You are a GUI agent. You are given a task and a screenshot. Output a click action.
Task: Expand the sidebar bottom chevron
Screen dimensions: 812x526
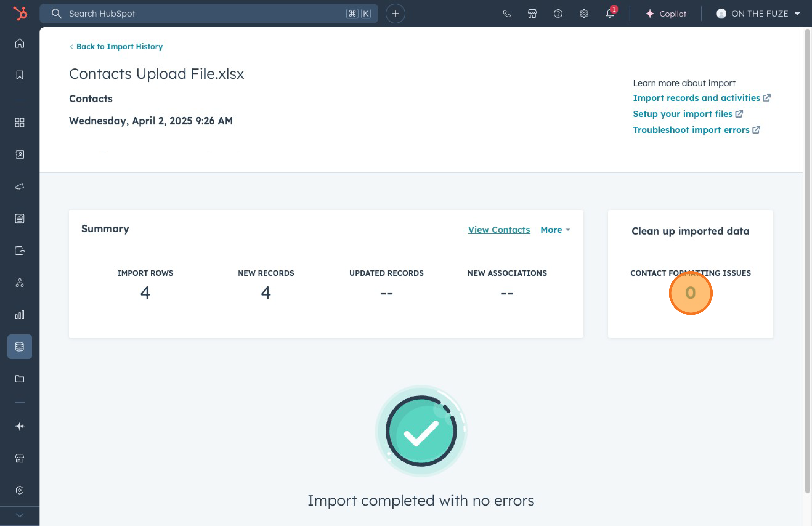coord(20,515)
